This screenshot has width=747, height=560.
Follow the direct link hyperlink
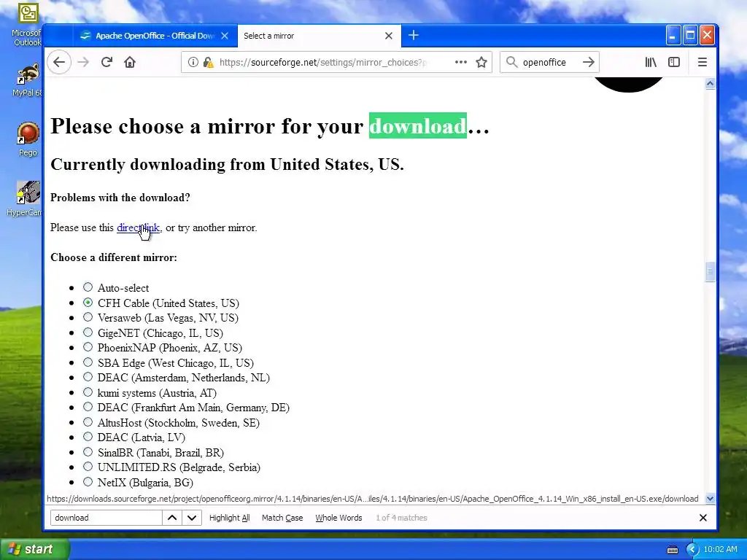tap(138, 227)
